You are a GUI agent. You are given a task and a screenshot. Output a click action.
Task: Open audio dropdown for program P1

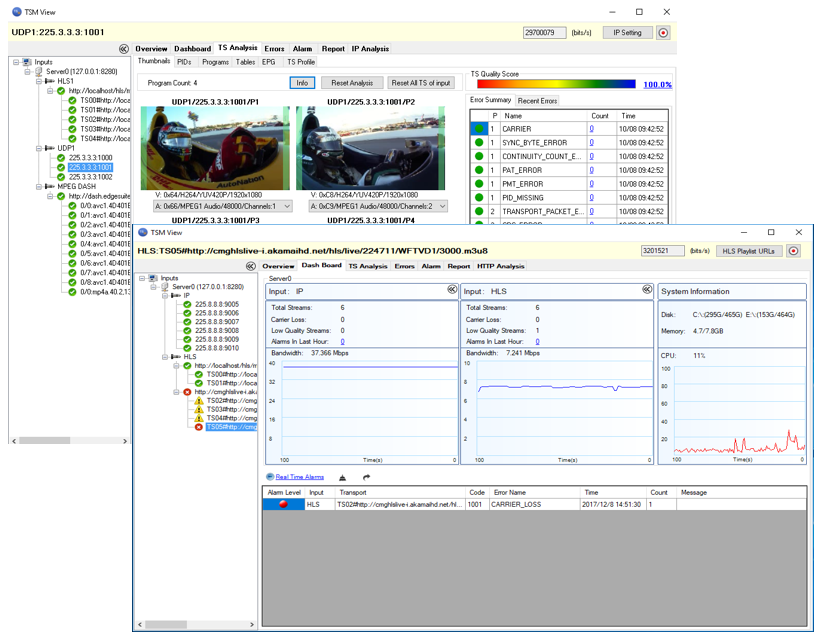[287, 206]
